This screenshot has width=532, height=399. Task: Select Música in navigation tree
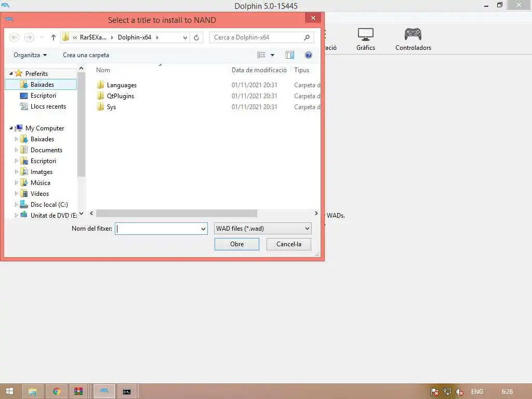tap(41, 182)
